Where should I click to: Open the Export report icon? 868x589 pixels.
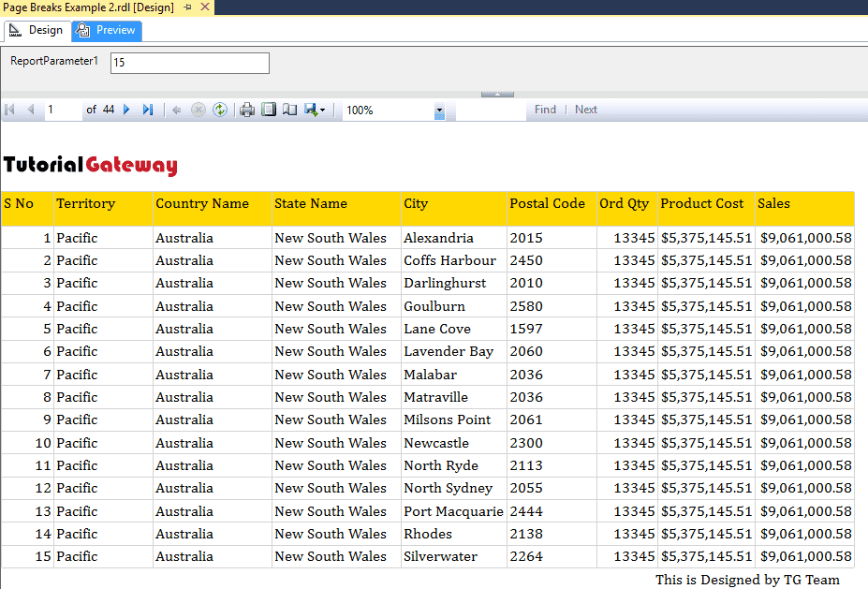(309, 110)
